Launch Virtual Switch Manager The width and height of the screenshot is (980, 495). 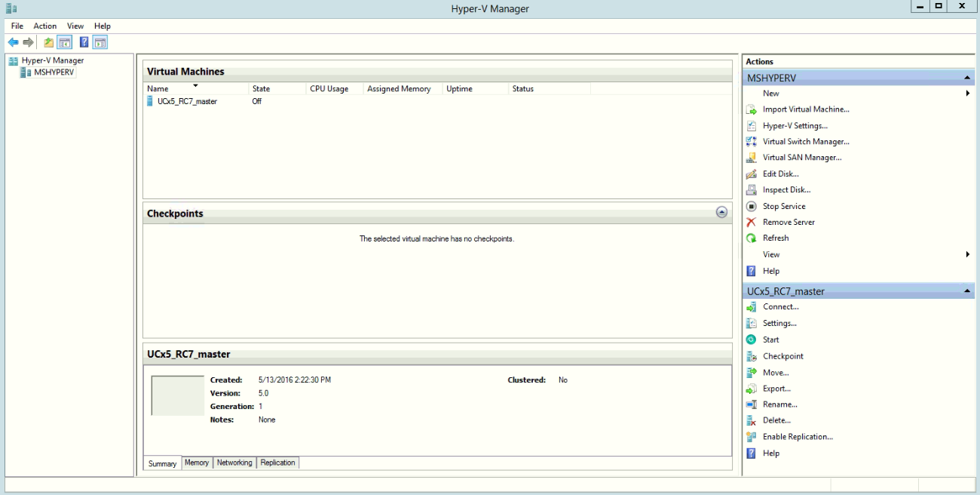click(806, 142)
